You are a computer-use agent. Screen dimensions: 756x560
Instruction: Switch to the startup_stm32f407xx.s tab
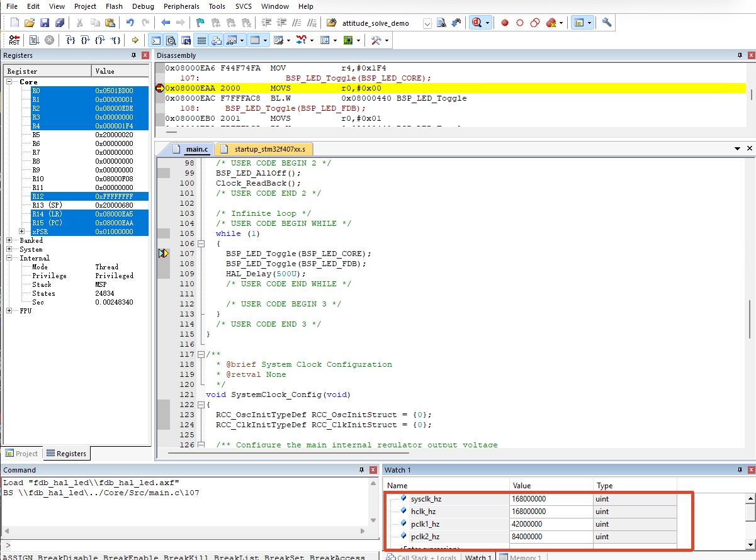pos(264,149)
